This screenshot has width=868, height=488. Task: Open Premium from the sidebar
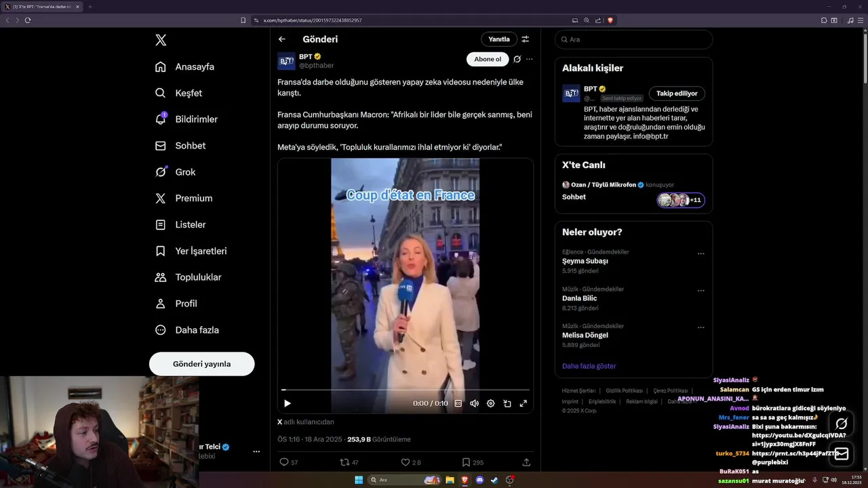pyautogui.click(x=184, y=199)
